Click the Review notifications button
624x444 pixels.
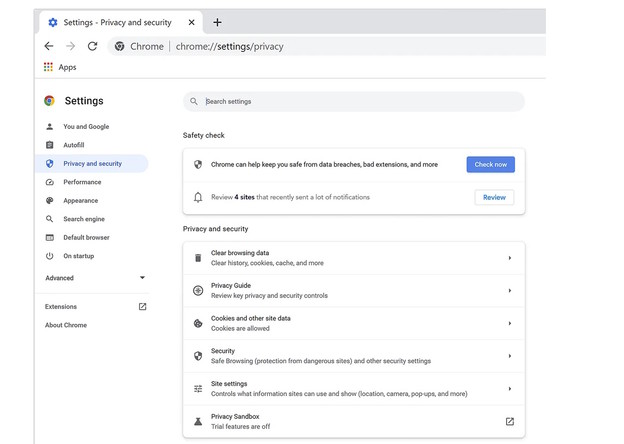pos(494,197)
